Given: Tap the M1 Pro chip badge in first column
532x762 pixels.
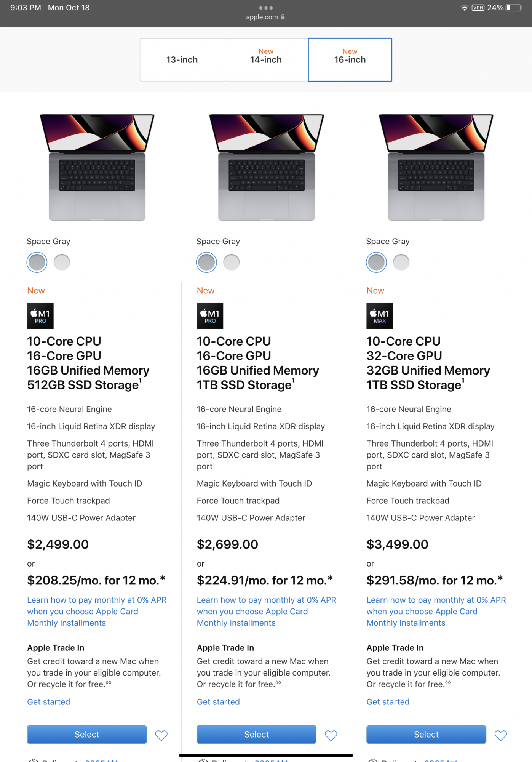Looking at the screenshot, I should (40, 316).
